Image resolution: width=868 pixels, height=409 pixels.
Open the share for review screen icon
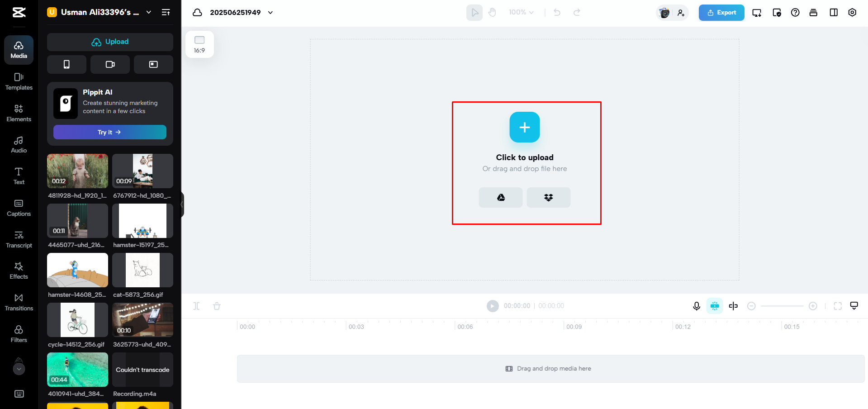[757, 13]
